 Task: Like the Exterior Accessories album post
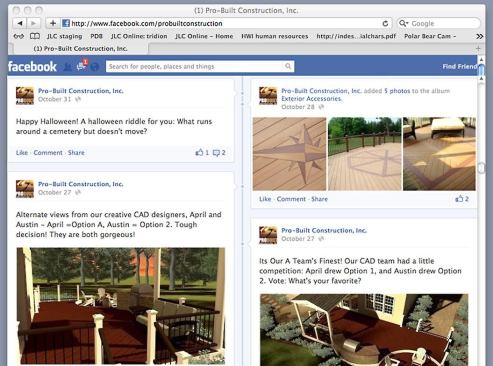point(265,199)
